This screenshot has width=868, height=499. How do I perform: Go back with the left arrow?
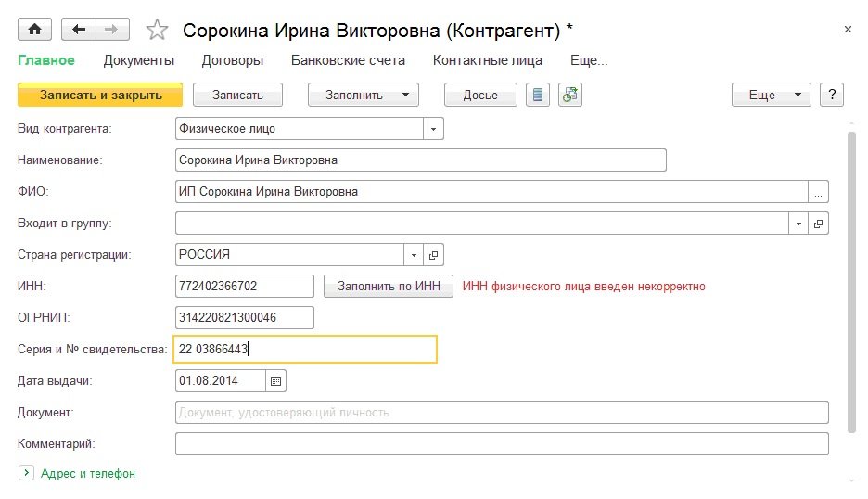coord(78,30)
